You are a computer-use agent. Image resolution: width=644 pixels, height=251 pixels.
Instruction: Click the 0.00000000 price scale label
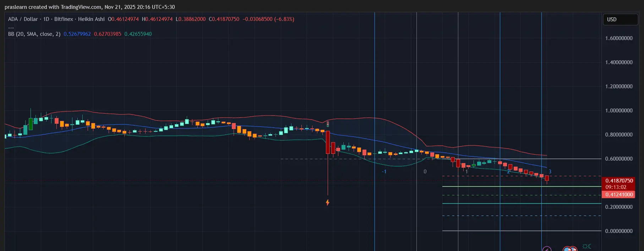(619, 231)
